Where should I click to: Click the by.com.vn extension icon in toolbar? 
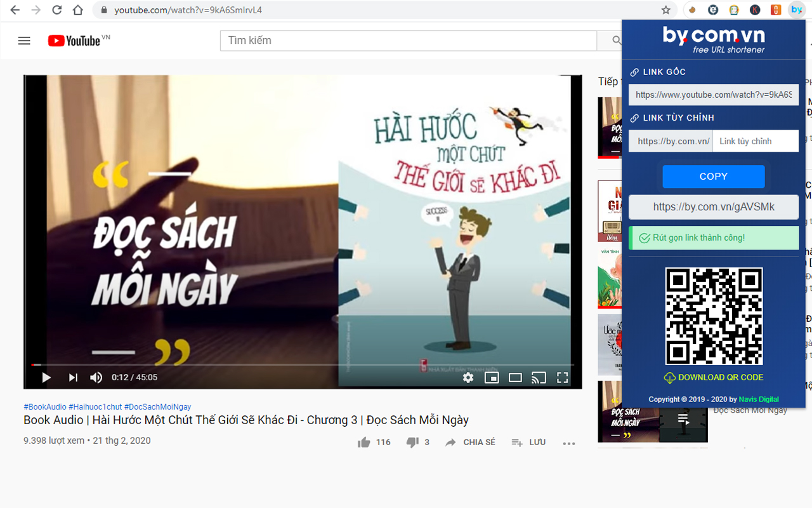[x=796, y=10]
